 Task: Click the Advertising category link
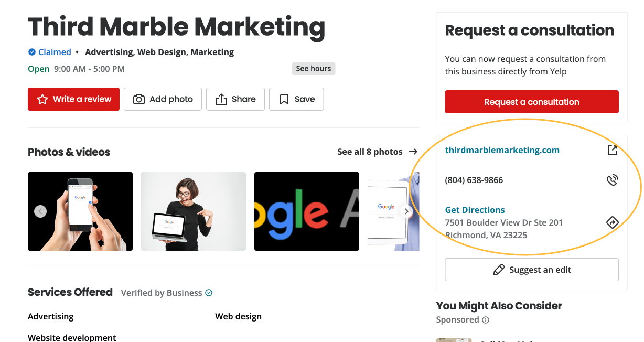pyautogui.click(x=110, y=52)
